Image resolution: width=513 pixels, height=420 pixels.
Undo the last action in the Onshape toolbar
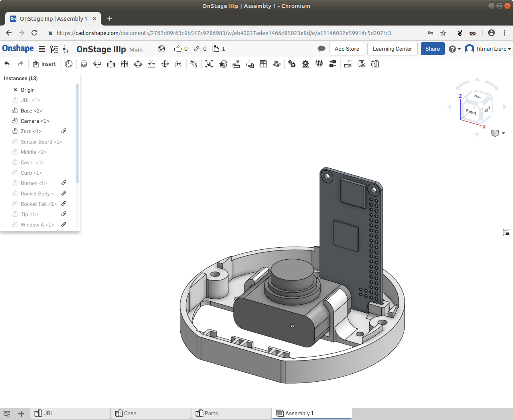click(7, 64)
